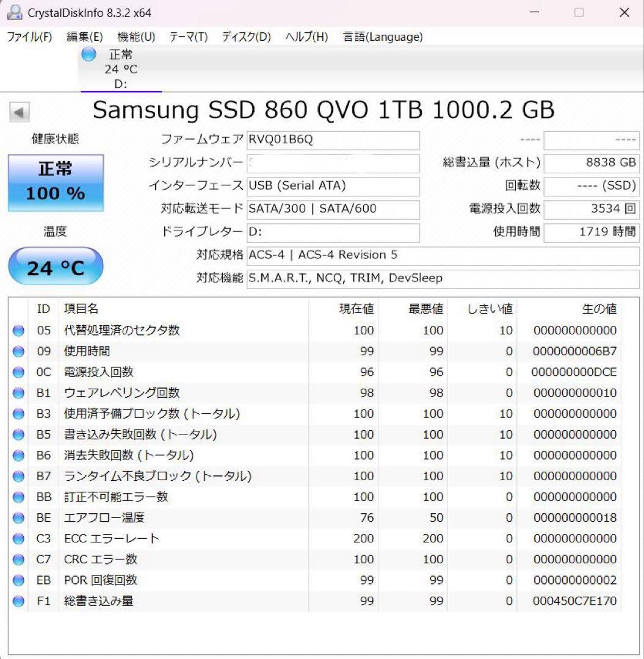Click the blue status dot beside ID 05
The width and height of the screenshot is (644, 659).
pyautogui.click(x=18, y=330)
